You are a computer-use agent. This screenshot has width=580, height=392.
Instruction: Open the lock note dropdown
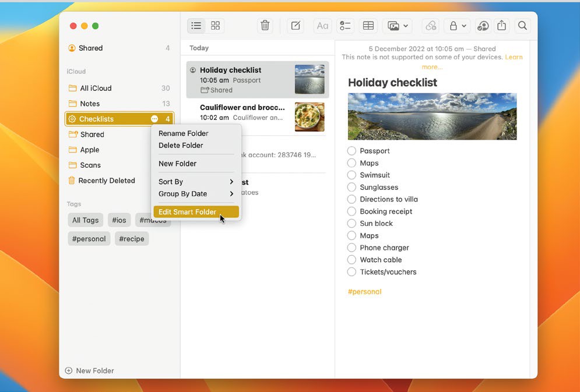[x=457, y=26]
